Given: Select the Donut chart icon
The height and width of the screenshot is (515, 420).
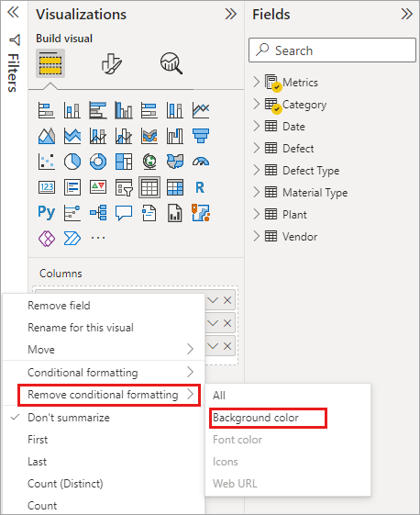Looking at the screenshot, I should [98, 162].
